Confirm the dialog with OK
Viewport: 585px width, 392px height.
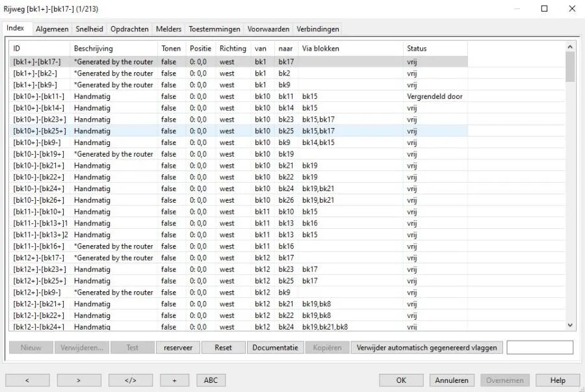click(401, 380)
